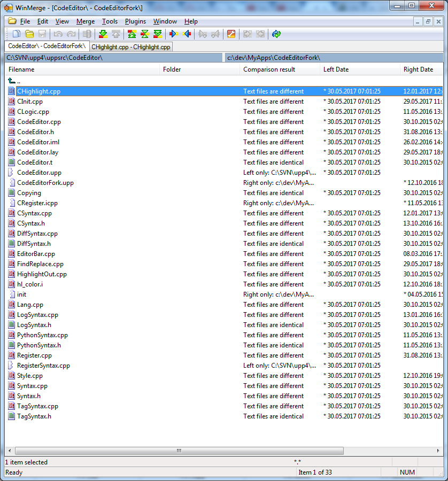Open the Plugins menu
Screen dimensions: 448x481
(x=135, y=21)
